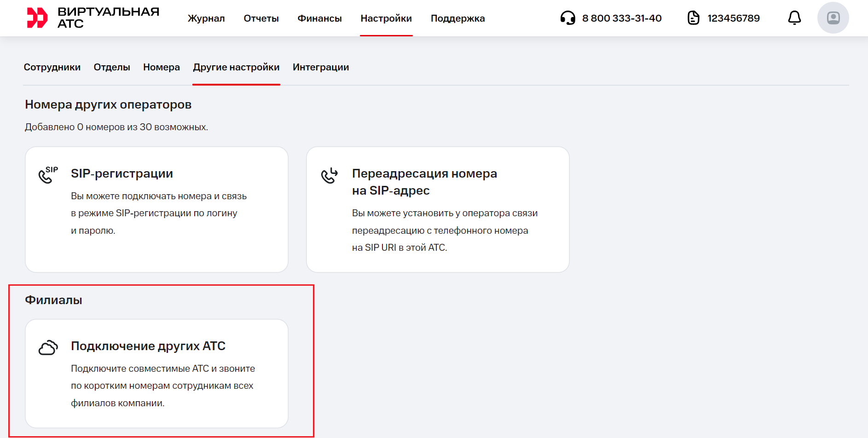Go to the Отчеты section
The height and width of the screenshot is (438, 868).
[x=261, y=18]
